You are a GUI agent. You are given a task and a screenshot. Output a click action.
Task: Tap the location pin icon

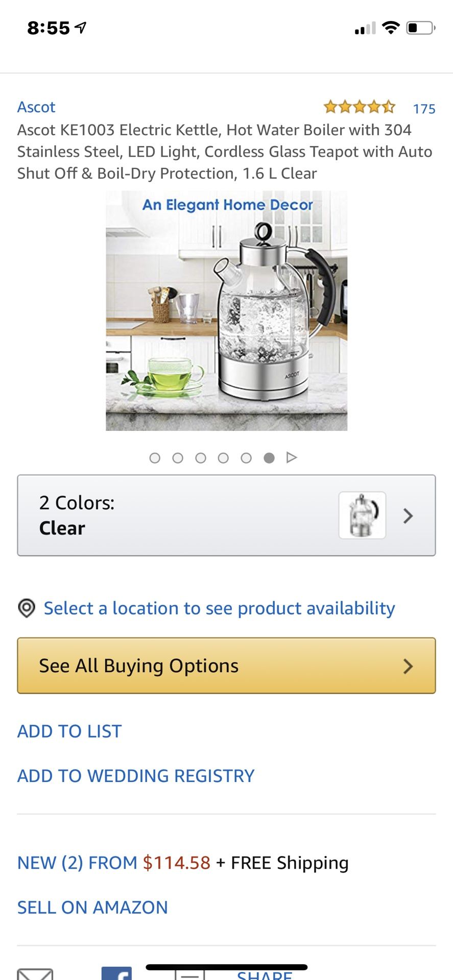coord(27,608)
